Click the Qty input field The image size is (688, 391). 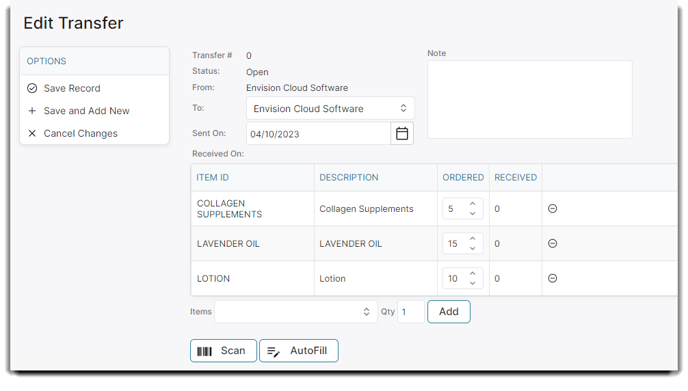[x=411, y=312]
